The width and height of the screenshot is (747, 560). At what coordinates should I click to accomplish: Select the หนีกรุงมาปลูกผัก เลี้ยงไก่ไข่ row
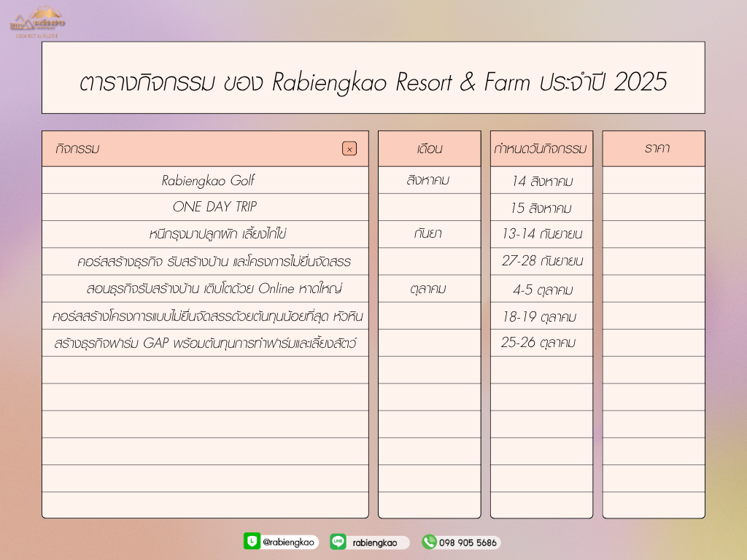[x=205, y=234]
